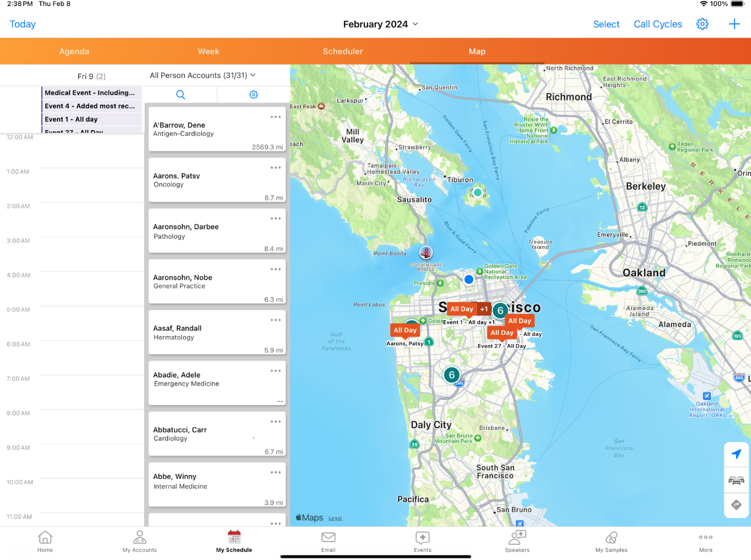Screen dimensions: 751x560
Task: Open the Legal link on map
Action: point(335,518)
